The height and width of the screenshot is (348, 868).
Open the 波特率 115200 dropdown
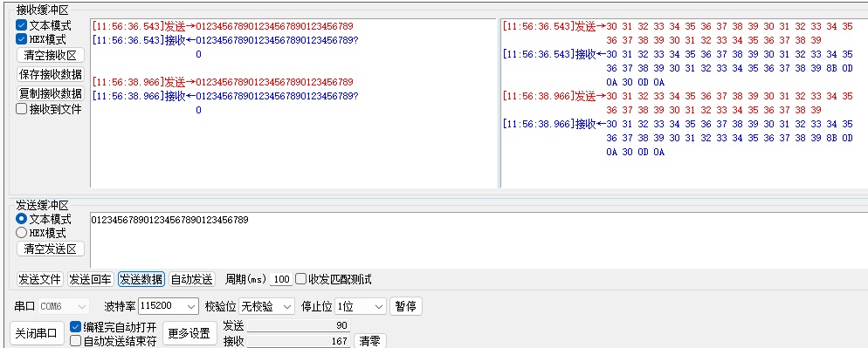coord(169,306)
